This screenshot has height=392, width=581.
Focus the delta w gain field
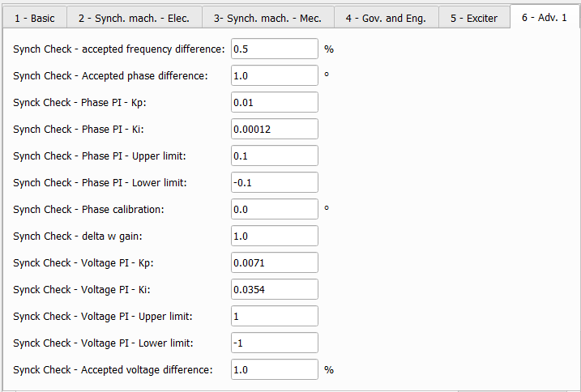[274, 236]
